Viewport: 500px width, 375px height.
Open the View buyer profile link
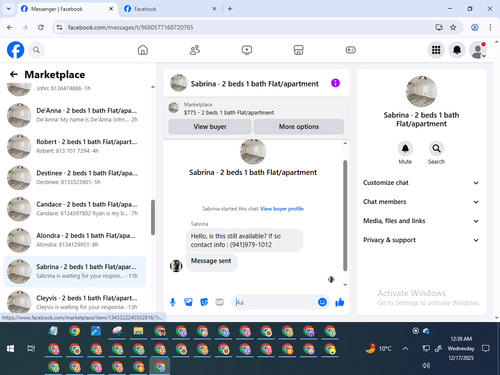(282, 209)
